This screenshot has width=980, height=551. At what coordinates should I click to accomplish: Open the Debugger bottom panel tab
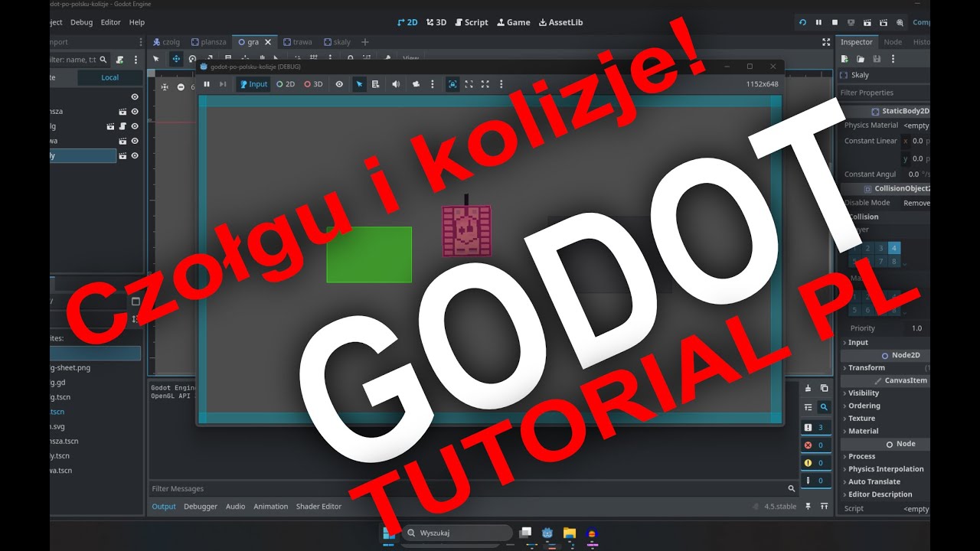pyautogui.click(x=201, y=507)
